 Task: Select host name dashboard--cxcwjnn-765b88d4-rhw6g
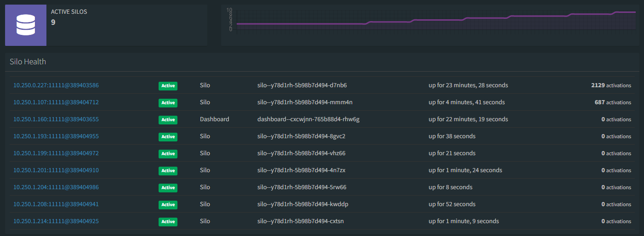pos(308,119)
